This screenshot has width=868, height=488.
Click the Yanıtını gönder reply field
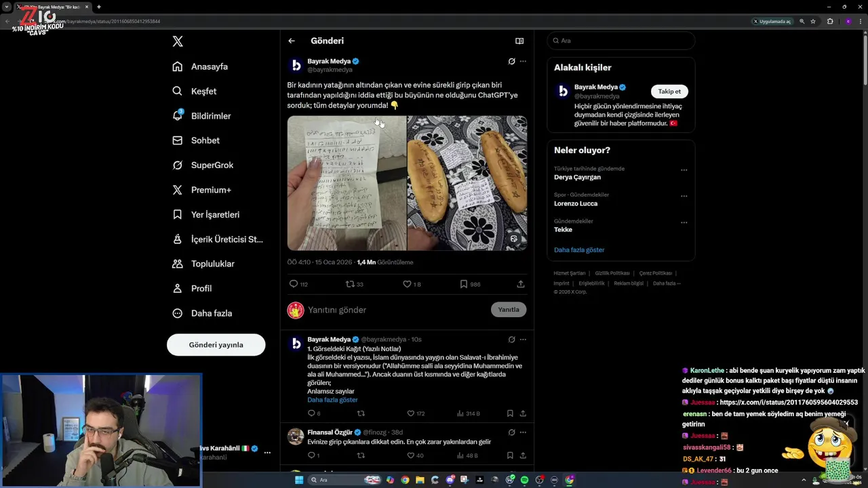tap(397, 310)
